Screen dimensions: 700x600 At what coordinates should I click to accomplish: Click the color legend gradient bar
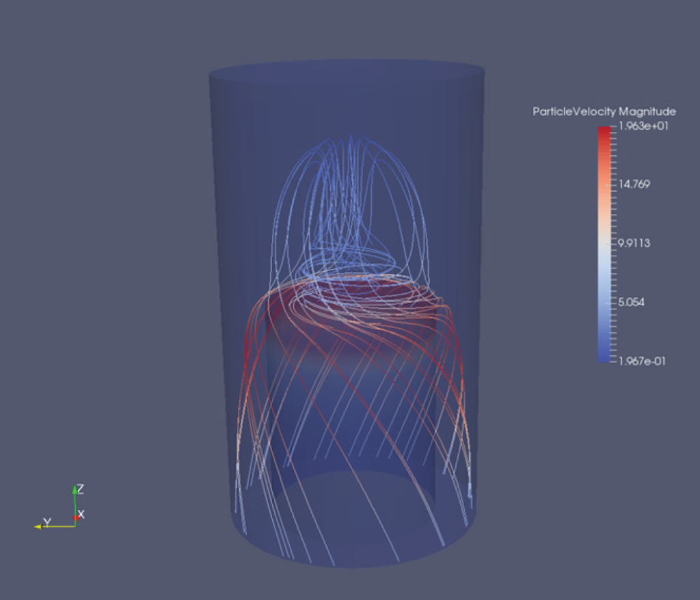pos(604,244)
